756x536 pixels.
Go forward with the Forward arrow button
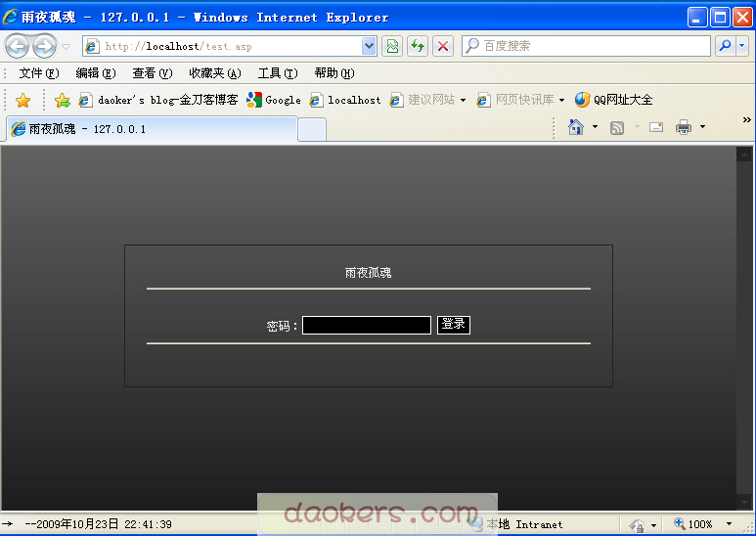click(x=44, y=47)
